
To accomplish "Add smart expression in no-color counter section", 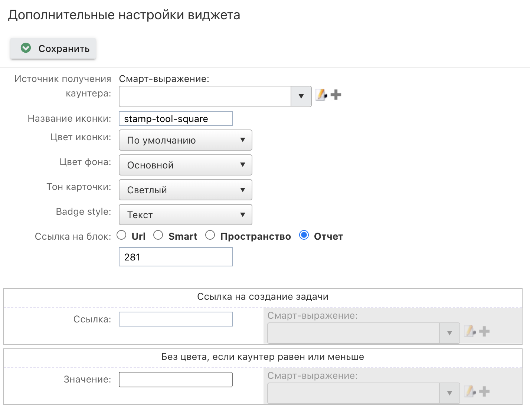I will (484, 391).
